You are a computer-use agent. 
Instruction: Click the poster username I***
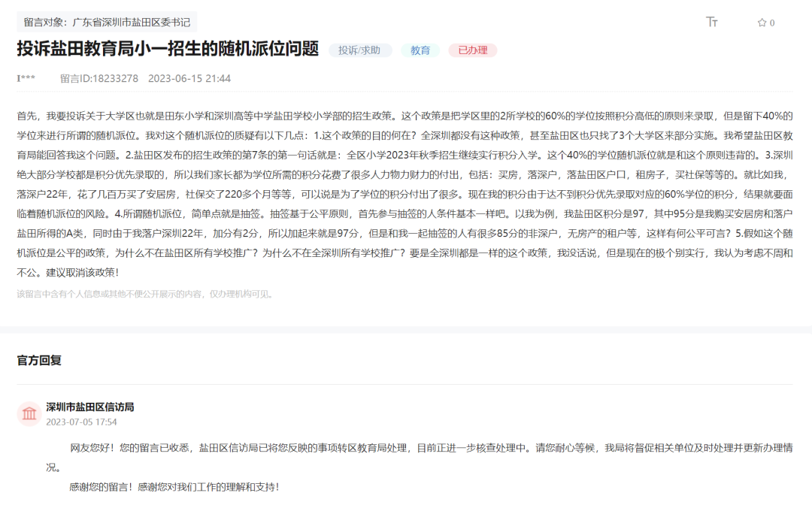pyautogui.click(x=25, y=78)
